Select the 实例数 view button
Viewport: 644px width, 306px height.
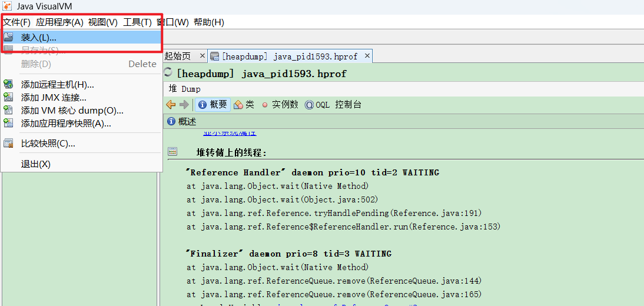pyautogui.click(x=280, y=105)
